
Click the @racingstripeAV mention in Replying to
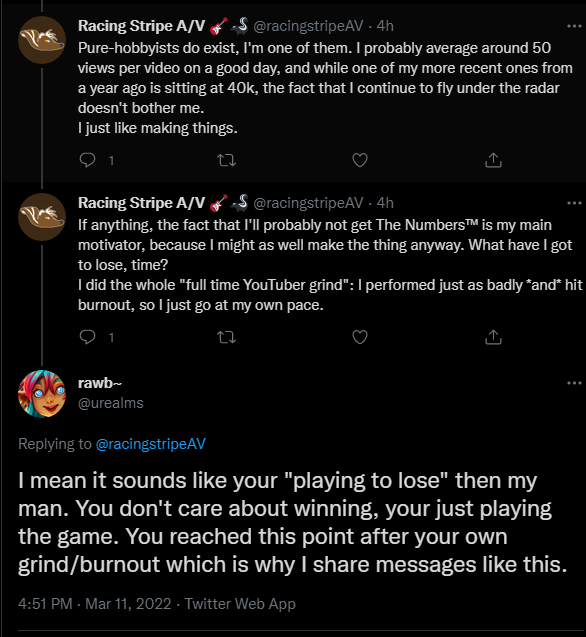pos(151,444)
